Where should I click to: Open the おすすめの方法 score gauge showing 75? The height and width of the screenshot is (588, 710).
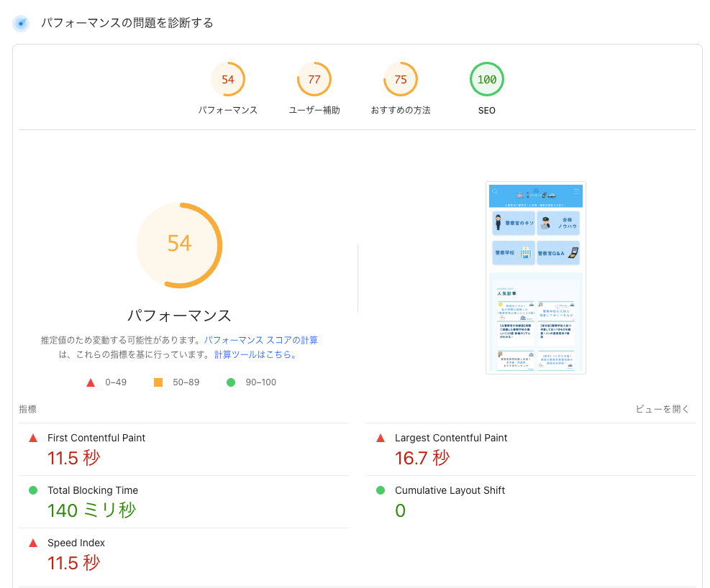tap(401, 80)
